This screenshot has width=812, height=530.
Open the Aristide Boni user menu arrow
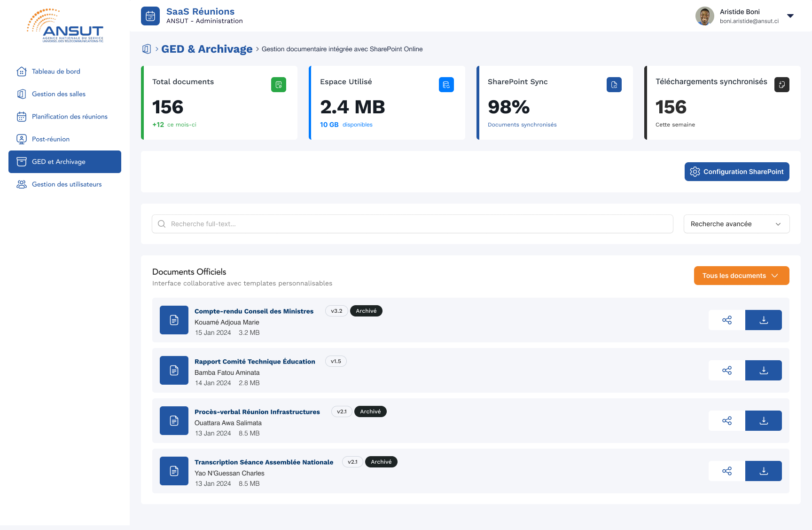coord(790,16)
